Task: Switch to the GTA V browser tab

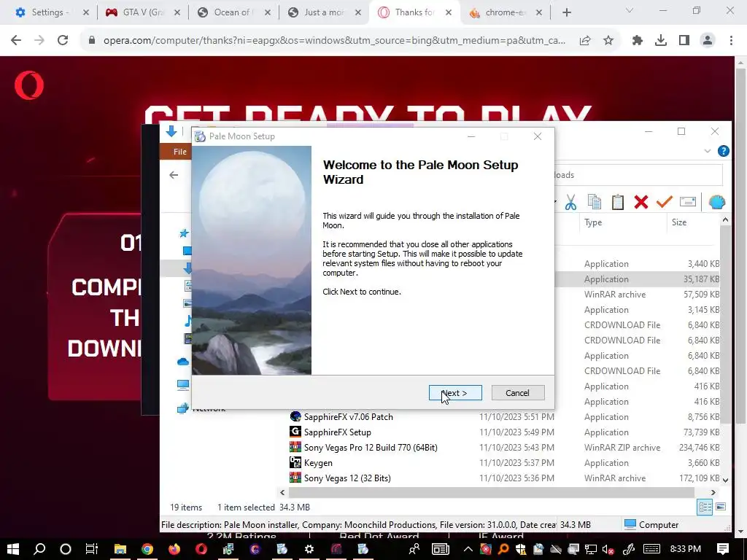Action: click(142, 12)
